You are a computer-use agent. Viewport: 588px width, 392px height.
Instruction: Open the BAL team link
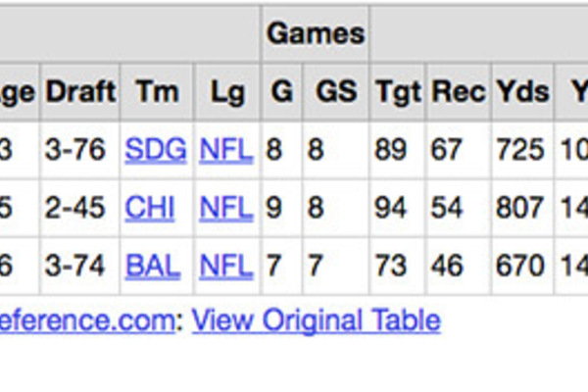coord(155,265)
